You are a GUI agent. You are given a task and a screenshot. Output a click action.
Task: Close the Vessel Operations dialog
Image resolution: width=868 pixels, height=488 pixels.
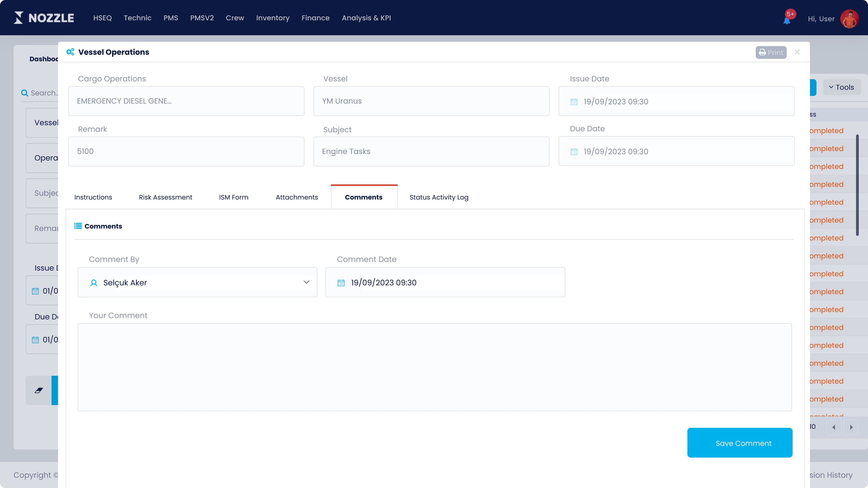797,52
